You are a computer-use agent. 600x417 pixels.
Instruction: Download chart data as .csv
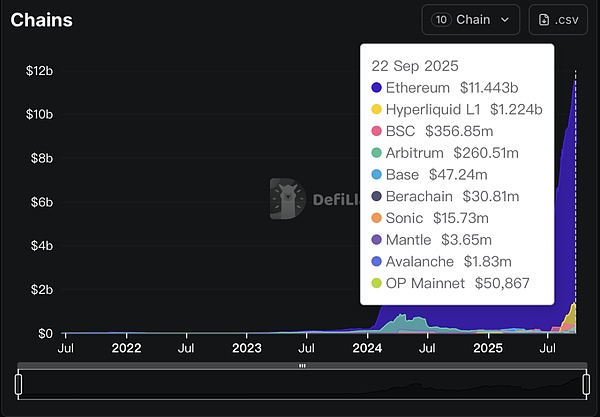(x=558, y=19)
